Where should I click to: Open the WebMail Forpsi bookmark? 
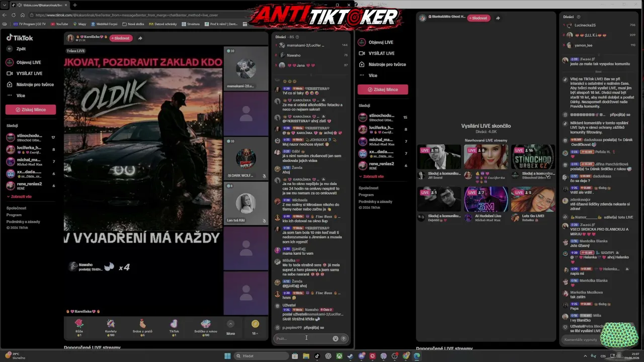coord(104,24)
